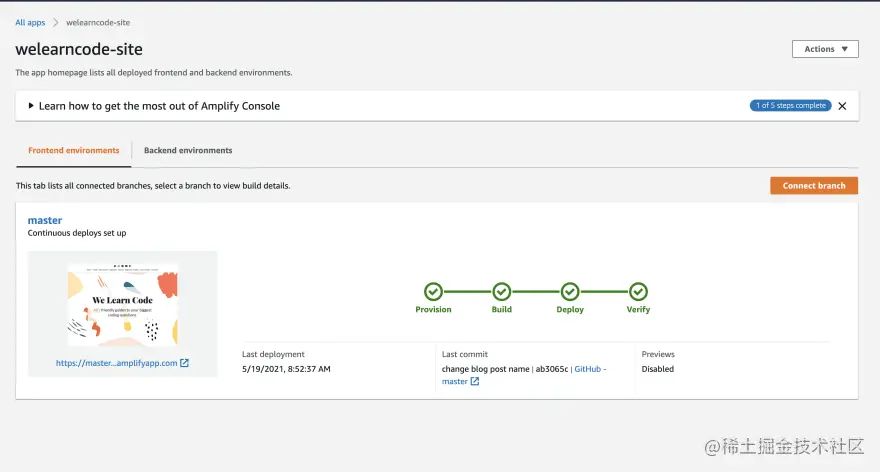Click the welearncode-site page heading
Image resolution: width=880 pixels, height=472 pixels.
pos(79,49)
